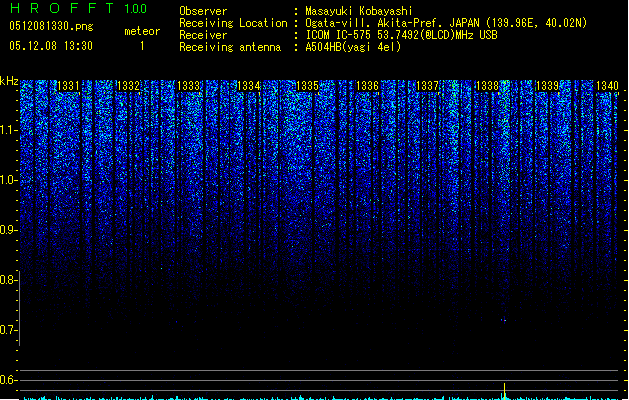The height and width of the screenshot is (400, 629).
Task: Click the Observer field label
Action: pos(203,11)
